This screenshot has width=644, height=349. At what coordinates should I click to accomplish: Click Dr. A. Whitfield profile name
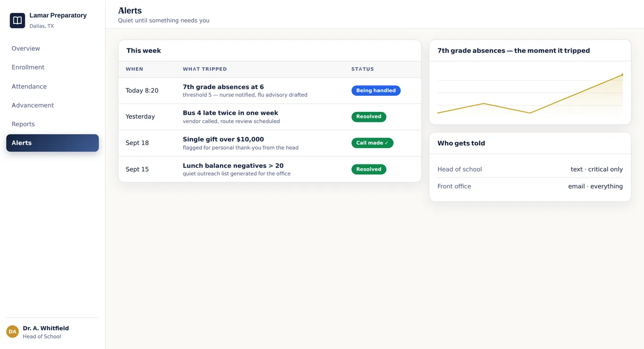point(46,328)
